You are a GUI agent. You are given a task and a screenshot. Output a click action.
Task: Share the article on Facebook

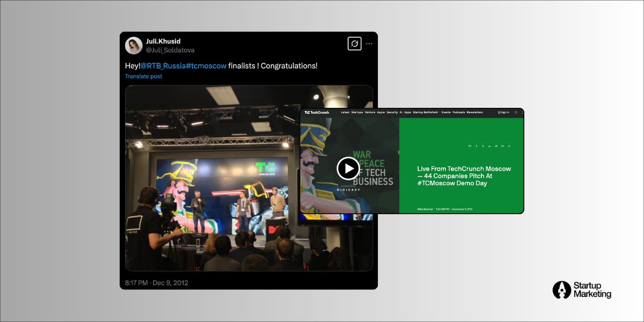tap(477, 146)
